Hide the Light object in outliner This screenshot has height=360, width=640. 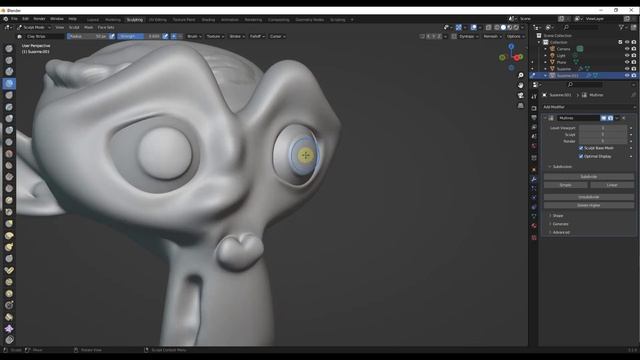(x=627, y=56)
